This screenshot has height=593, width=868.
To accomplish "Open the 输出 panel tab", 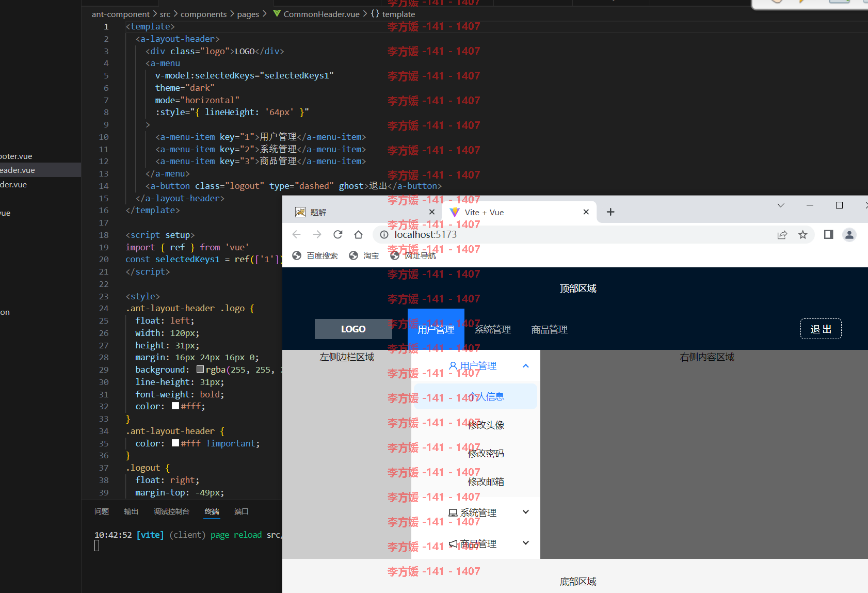I will pos(131,511).
